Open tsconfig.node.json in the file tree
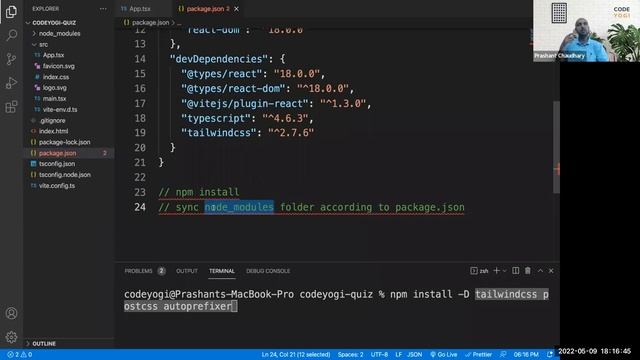640x360 pixels. pyautogui.click(x=65, y=175)
